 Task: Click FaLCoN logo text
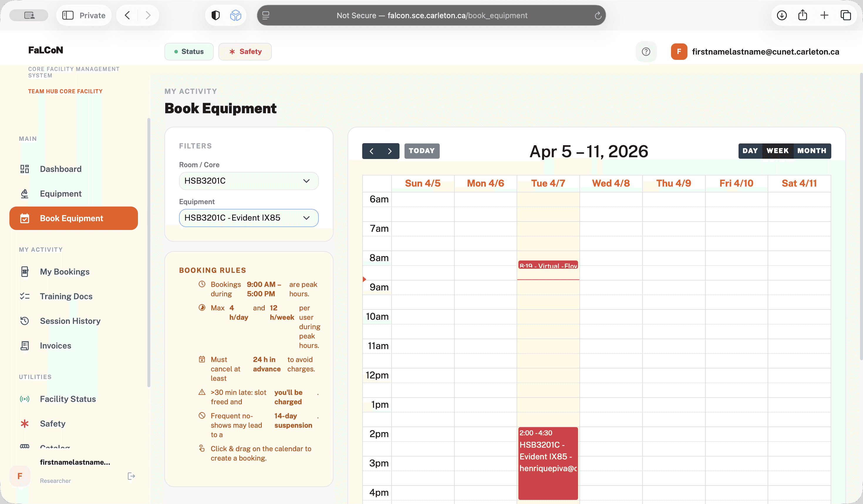pos(45,50)
